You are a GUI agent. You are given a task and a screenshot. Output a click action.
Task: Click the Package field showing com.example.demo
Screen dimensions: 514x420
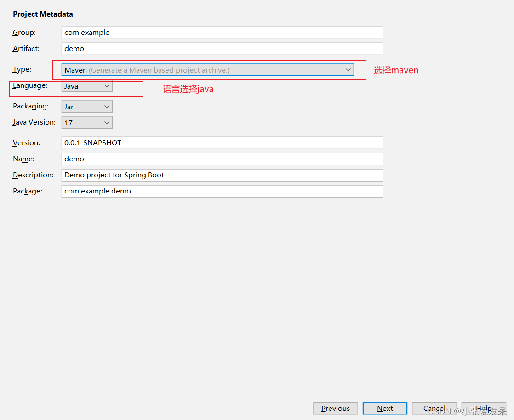click(x=222, y=191)
